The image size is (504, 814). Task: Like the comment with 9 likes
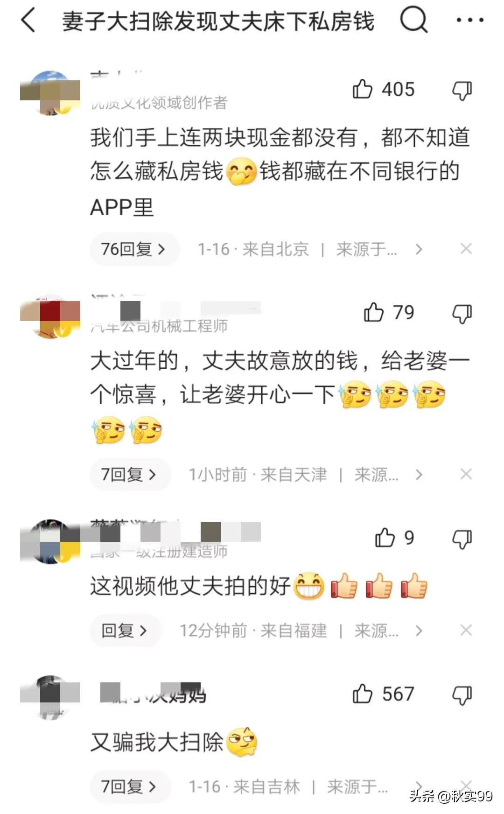[x=385, y=538]
